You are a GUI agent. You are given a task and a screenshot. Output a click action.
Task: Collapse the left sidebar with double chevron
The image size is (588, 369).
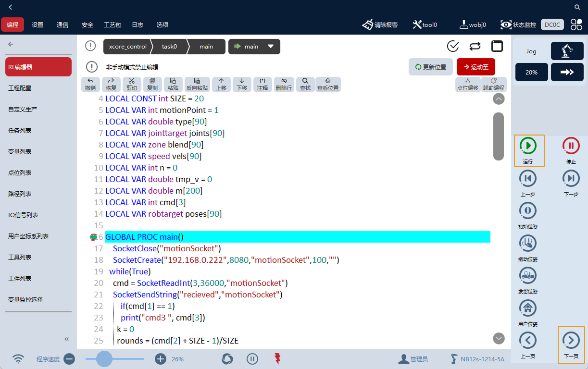67,339
